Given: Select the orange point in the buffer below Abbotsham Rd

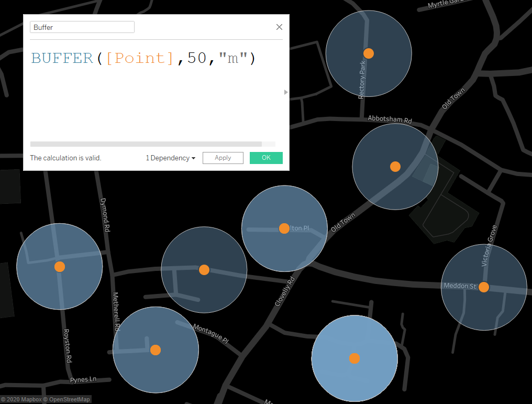Looking at the screenshot, I should pos(395,167).
